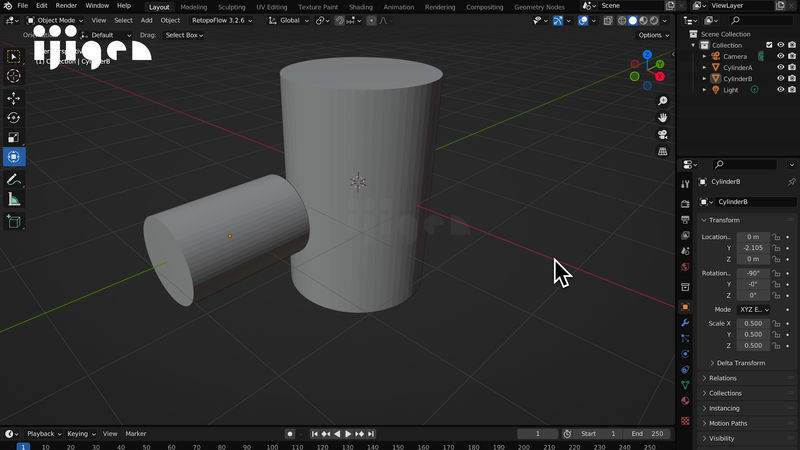This screenshot has width=800, height=450.
Task: Open the Scene properties tab
Action: tap(685, 251)
